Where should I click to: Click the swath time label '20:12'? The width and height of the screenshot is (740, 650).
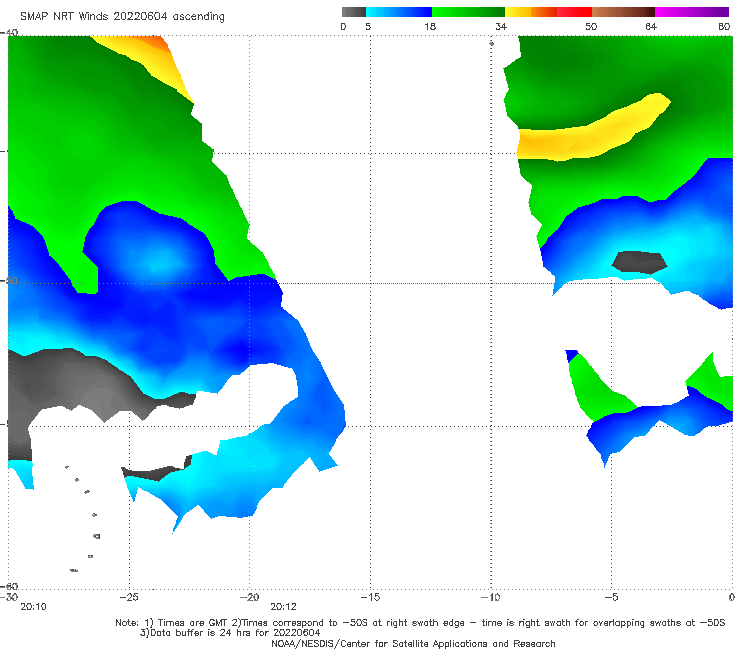[x=283, y=607]
